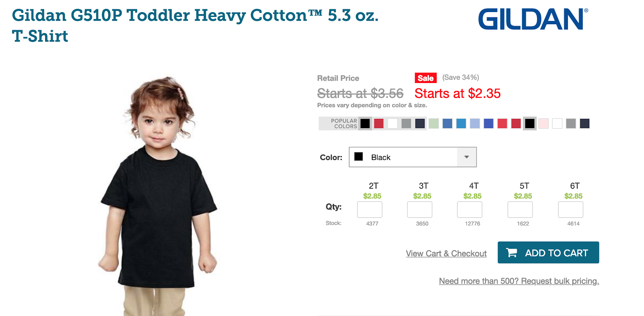Choose the navy swatch in Popular Colors
This screenshot has height=316, width=644.
click(x=420, y=123)
